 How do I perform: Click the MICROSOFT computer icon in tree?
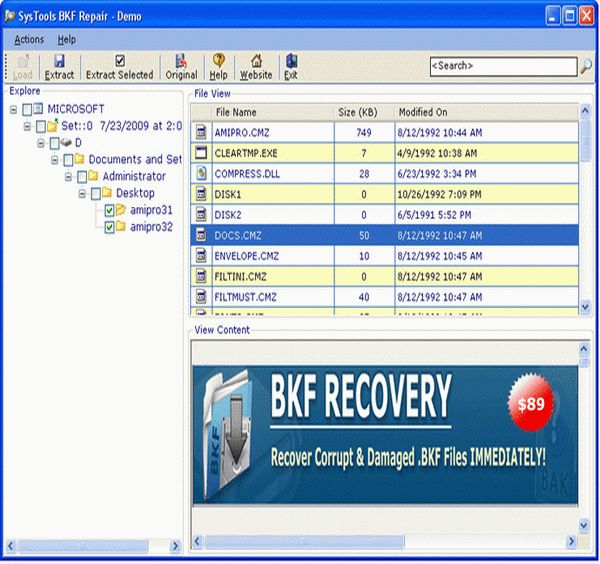pos(38,109)
